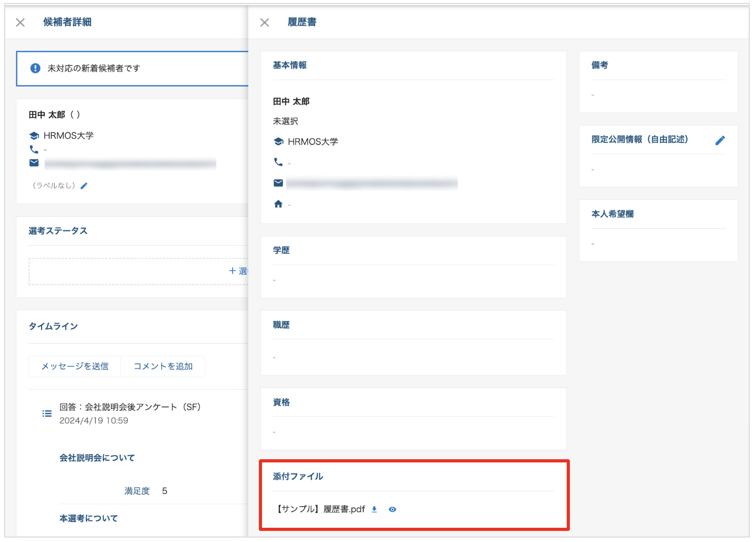The width and height of the screenshot is (756, 542).
Task: Click the phone icon in 候補者詳細
Action: point(34,150)
